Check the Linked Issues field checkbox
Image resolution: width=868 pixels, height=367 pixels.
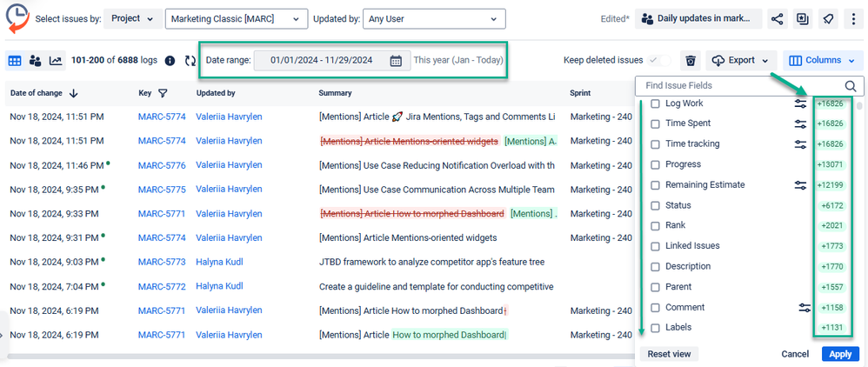(x=655, y=246)
